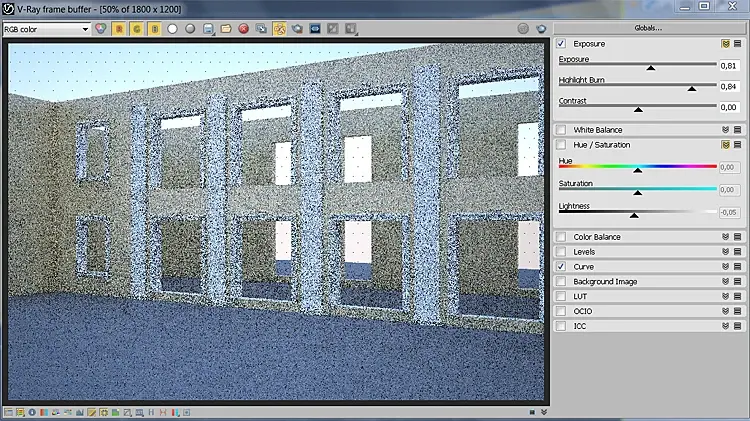Click the Hue rainbow slider handle
Screen dimensions: 750x421
point(638,170)
